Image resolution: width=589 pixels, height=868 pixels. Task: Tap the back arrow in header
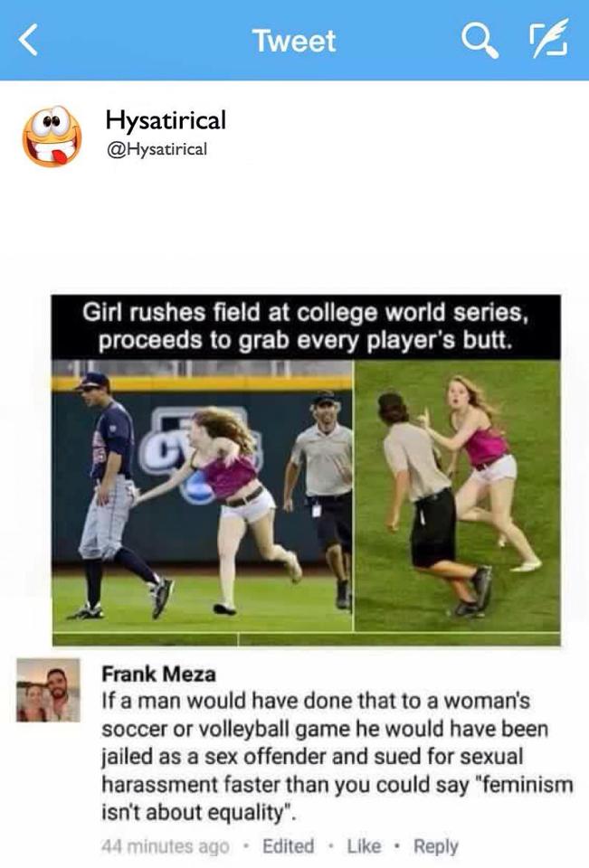(28, 40)
